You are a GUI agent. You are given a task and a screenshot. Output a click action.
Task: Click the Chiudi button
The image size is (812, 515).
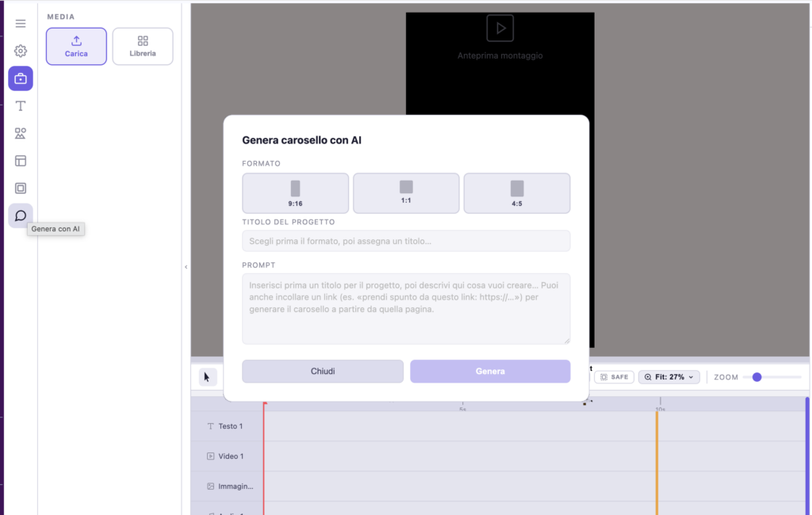(323, 372)
